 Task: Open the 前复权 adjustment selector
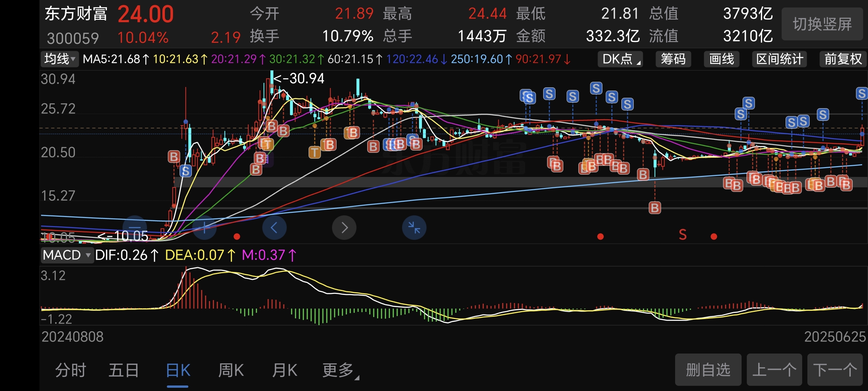(x=843, y=59)
